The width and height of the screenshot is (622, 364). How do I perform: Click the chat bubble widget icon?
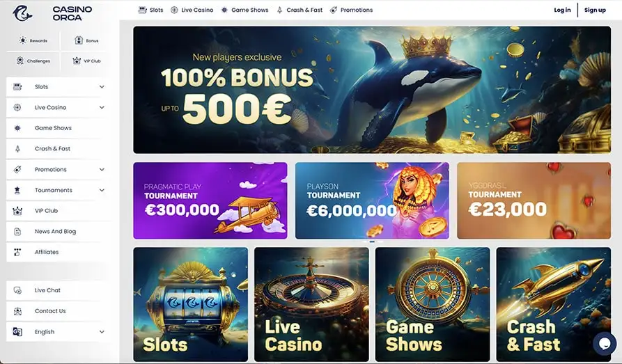pos(605,343)
